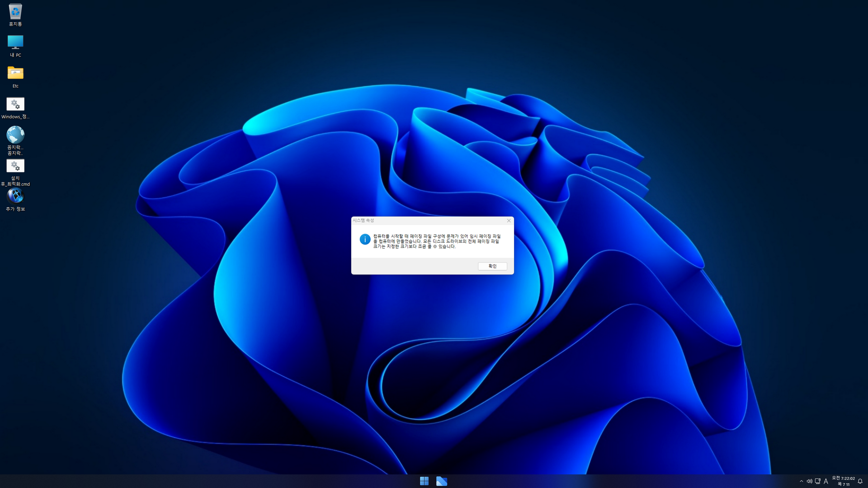Close the 시스템 속성 dialog
The width and height of the screenshot is (868, 488).
pos(509,221)
